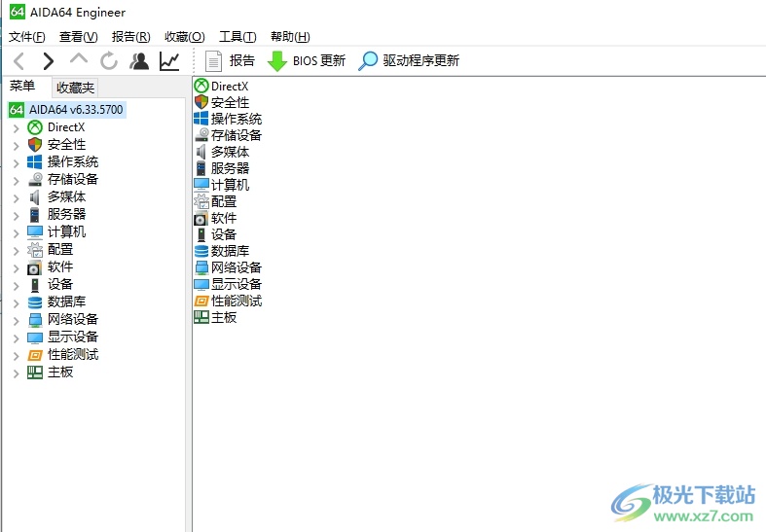Select 设备 label in the tree

(60, 285)
